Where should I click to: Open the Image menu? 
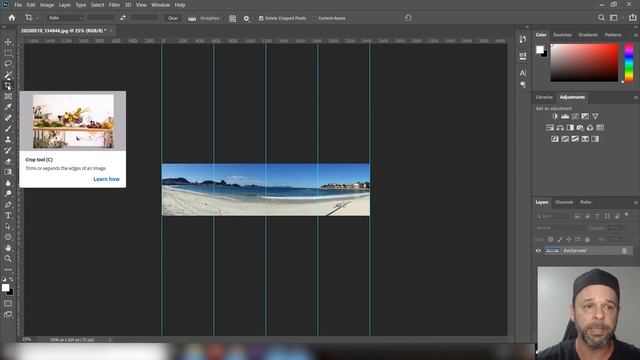point(47,5)
